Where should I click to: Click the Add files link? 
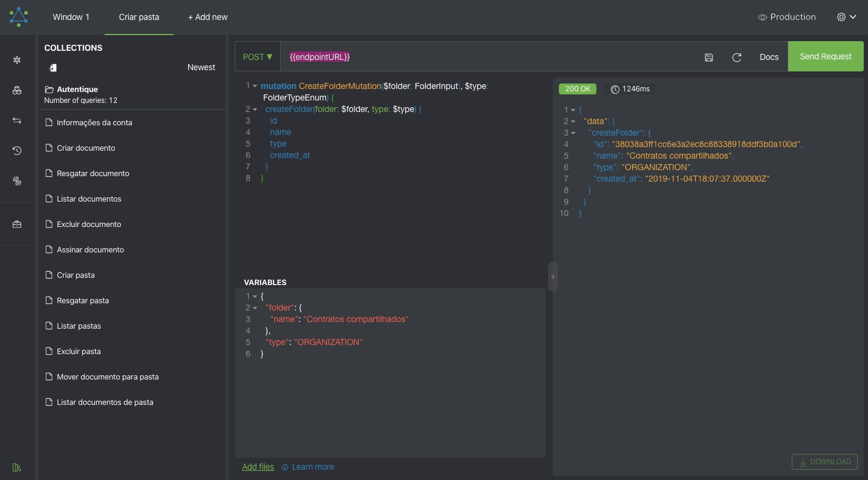tap(258, 467)
